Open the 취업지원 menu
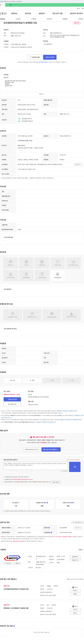The image size is (84, 644). pyautogui.click(x=28, y=14)
